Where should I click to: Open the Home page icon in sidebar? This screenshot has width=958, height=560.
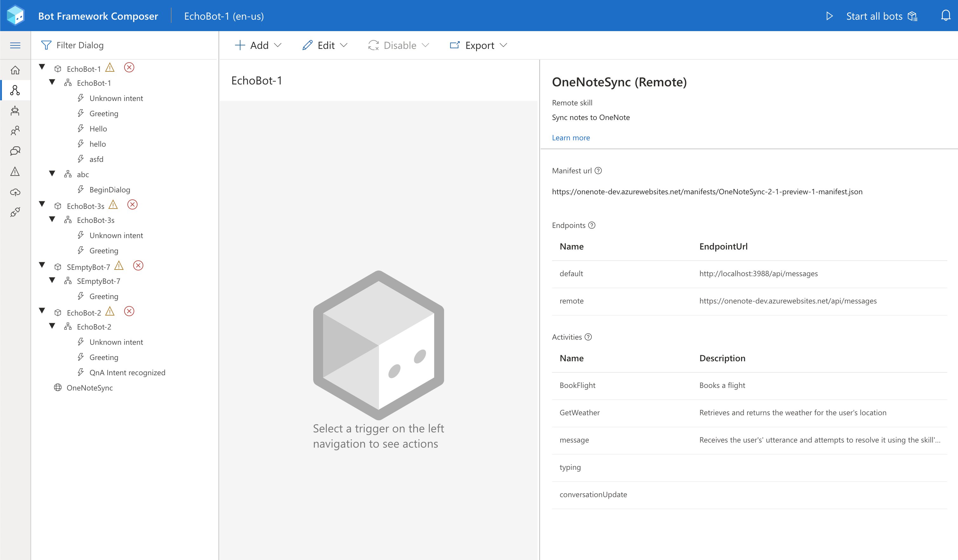point(15,70)
